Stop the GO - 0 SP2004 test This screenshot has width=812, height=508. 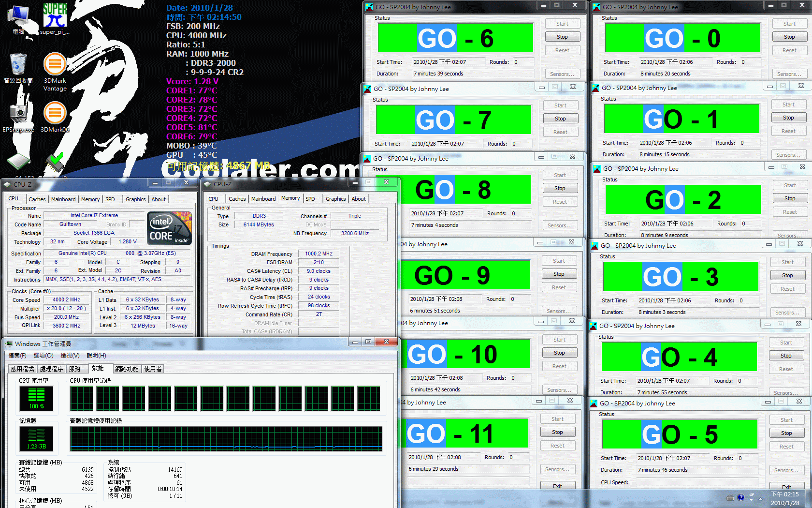pos(789,37)
